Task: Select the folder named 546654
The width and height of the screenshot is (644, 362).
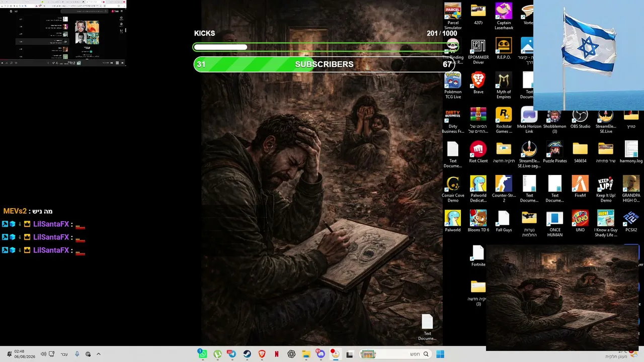Action: click(580, 152)
